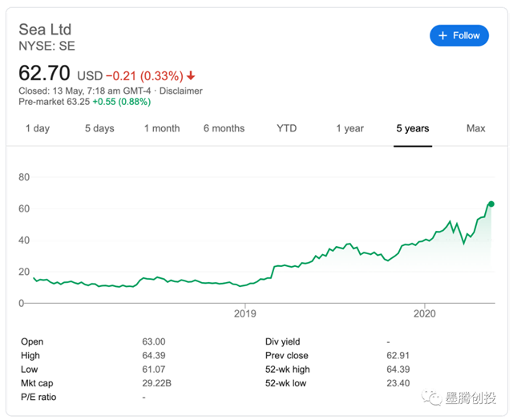Show the 6 months chart

coord(224,128)
